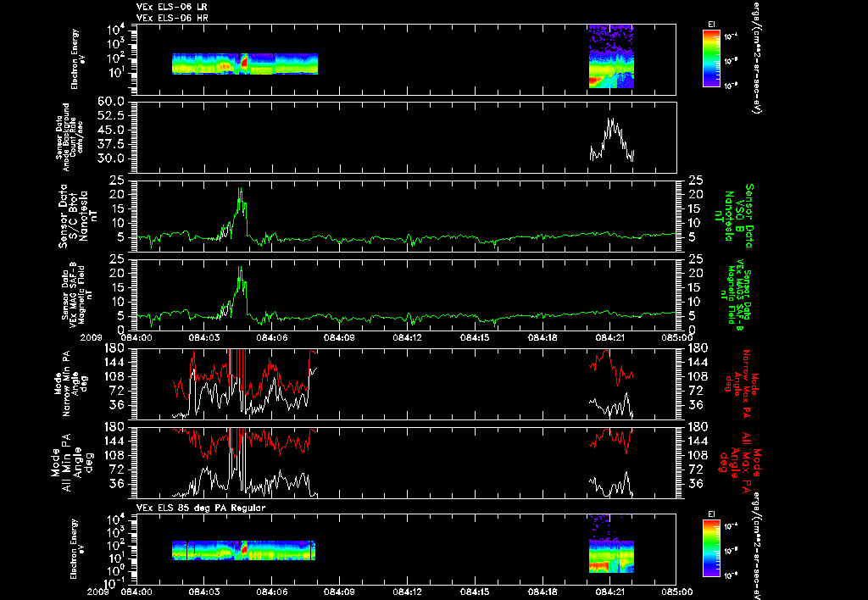Click the "VEx ELS-06 LR" title text
868x600 pixels.
pyautogui.click(x=172, y=7)
